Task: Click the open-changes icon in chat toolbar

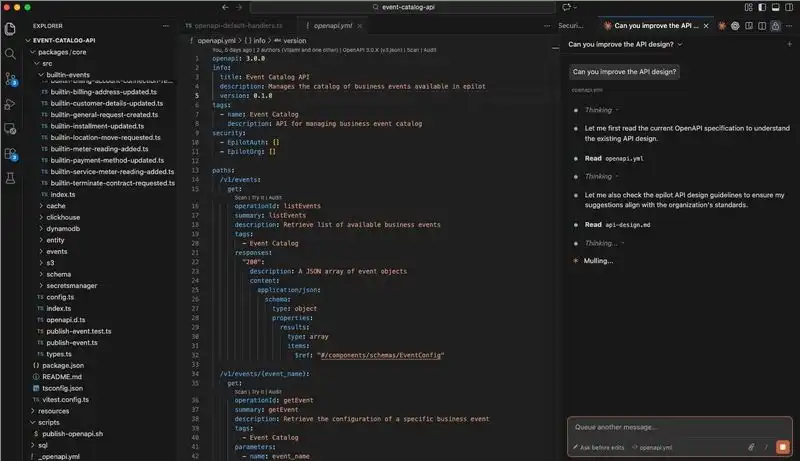Action: (748, 25)
